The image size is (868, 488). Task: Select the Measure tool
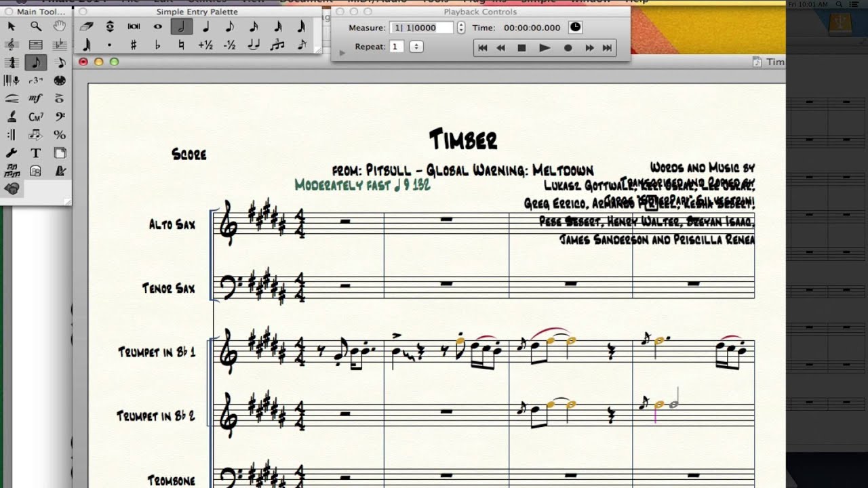36,45
